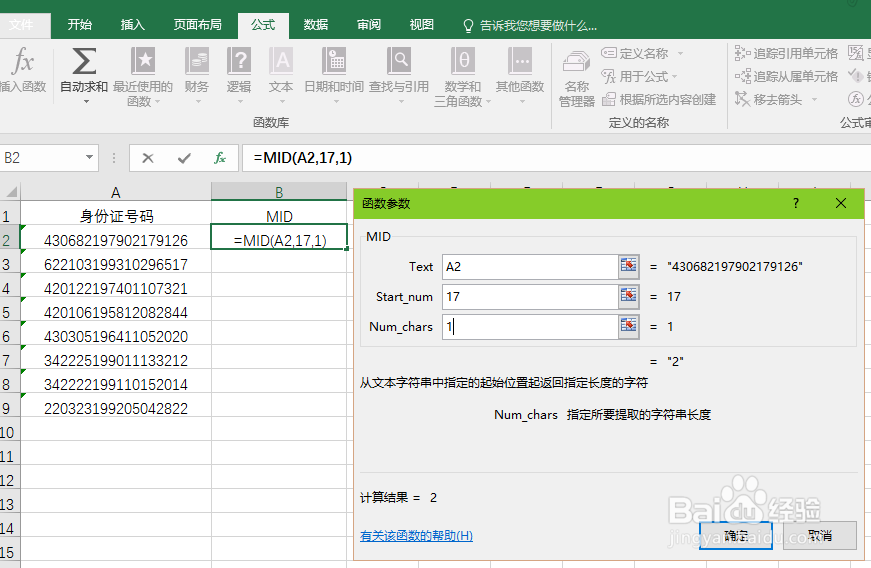871x568 pixels.
Task: Switch to the Home (开始) tab
Action: coord(79,25)
